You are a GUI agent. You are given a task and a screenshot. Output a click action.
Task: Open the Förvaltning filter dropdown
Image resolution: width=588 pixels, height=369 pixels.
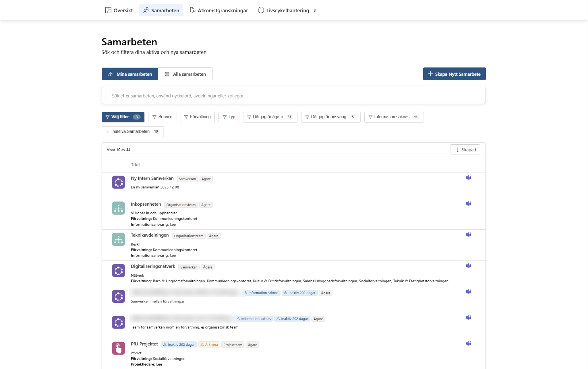197,117
